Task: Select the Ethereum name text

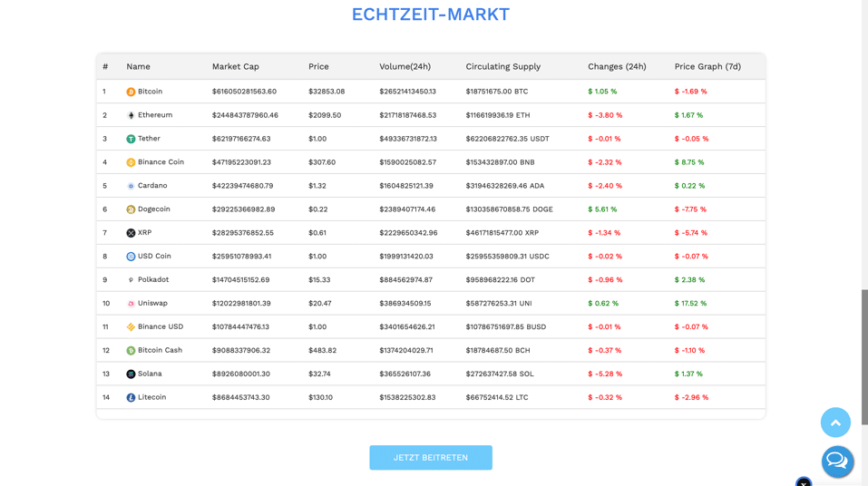Action: pyautogui.click(x=155, y=115)
